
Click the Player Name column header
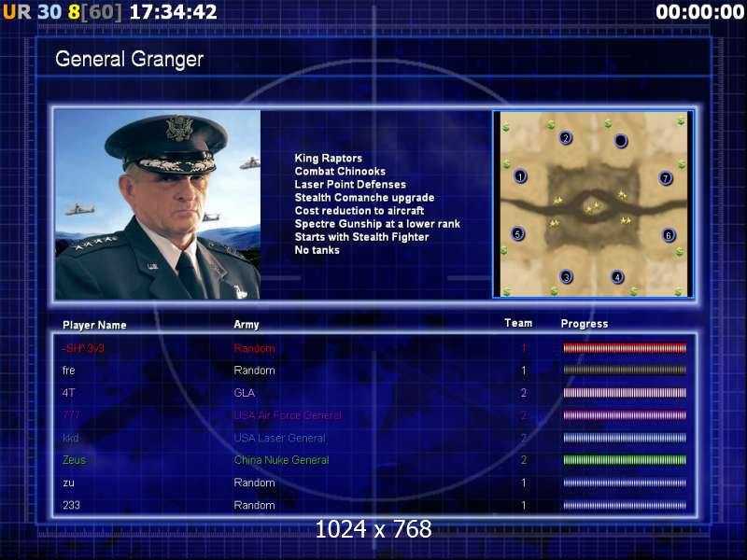click(94, 325)
